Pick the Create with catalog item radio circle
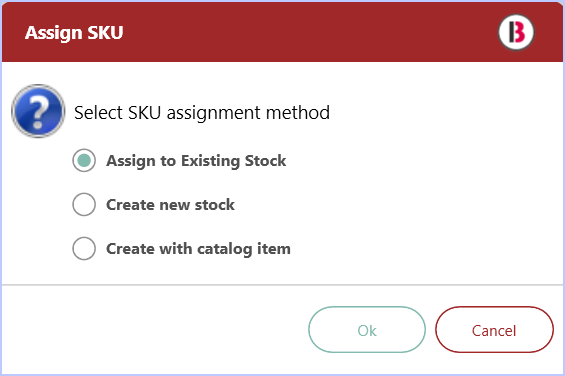565x376 pixels. tap(84, 248)
